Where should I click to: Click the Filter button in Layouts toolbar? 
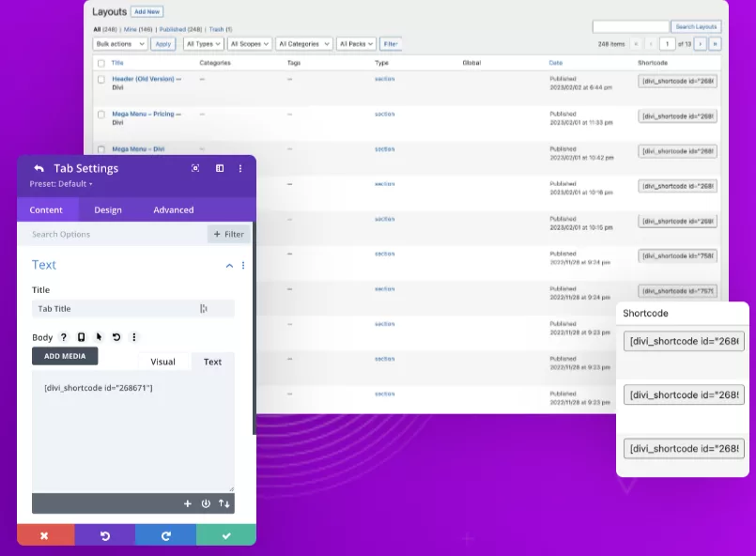(391, 44)
